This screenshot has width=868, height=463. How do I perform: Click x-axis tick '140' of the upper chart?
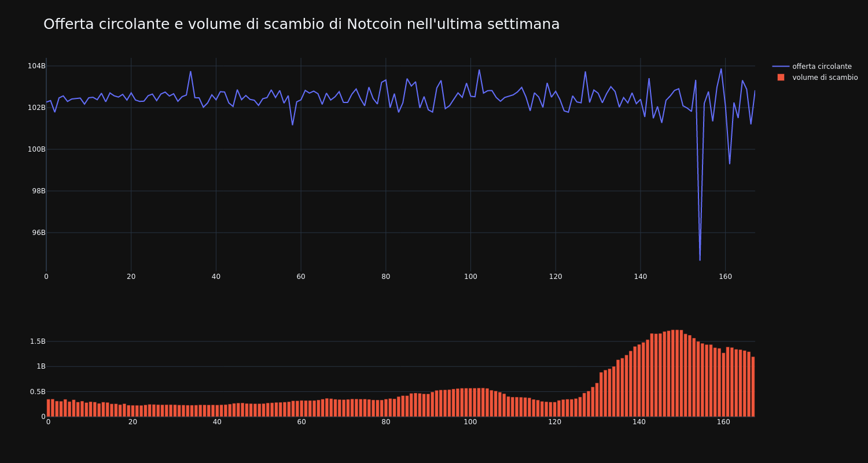point(641,277)
